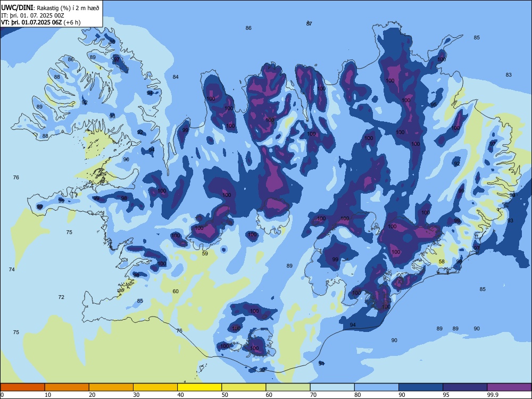Click the '59' humidity value on the map

point(205,253)
